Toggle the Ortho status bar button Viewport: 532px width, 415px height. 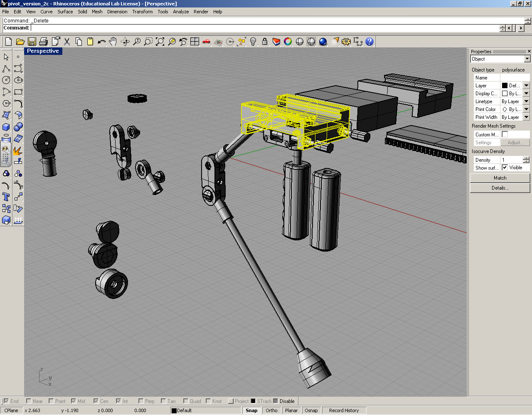point(271,410)
